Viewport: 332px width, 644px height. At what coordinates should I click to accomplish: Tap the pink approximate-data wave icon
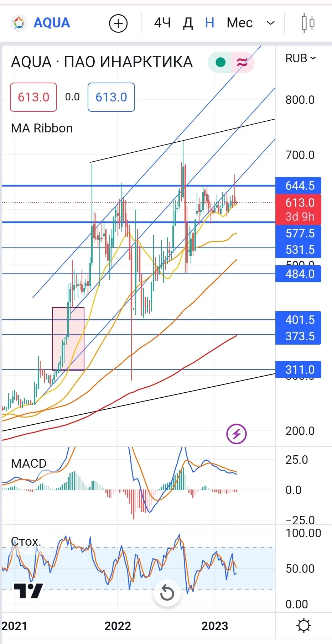pos(242,62)
